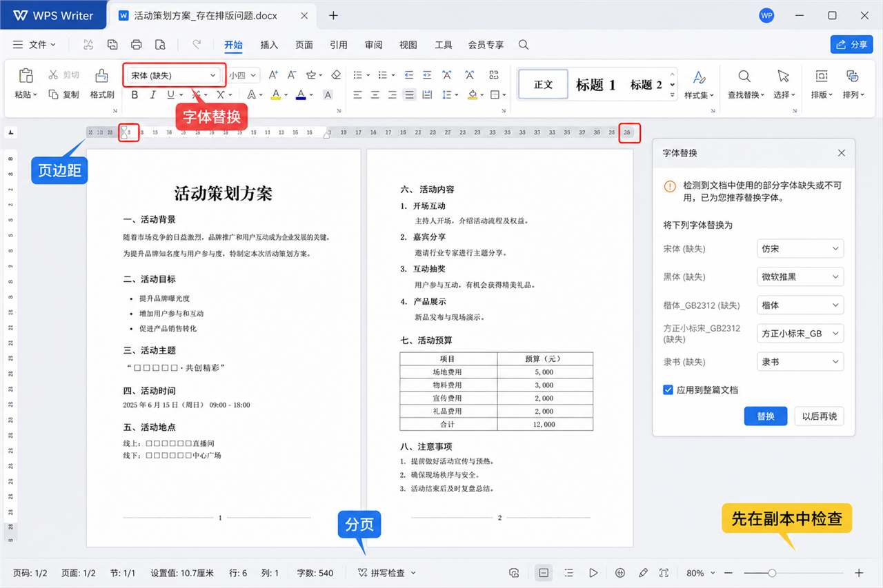Click the pen/writing mode icon in status bar
The image size is (883, 588).
pos(643,573)
